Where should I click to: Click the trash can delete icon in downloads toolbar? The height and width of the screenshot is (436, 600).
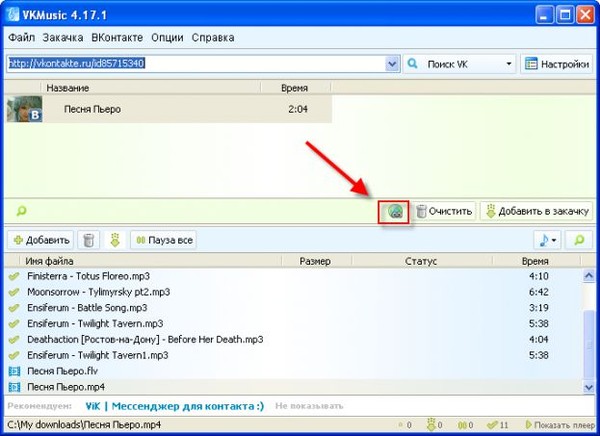pos(89,240)
